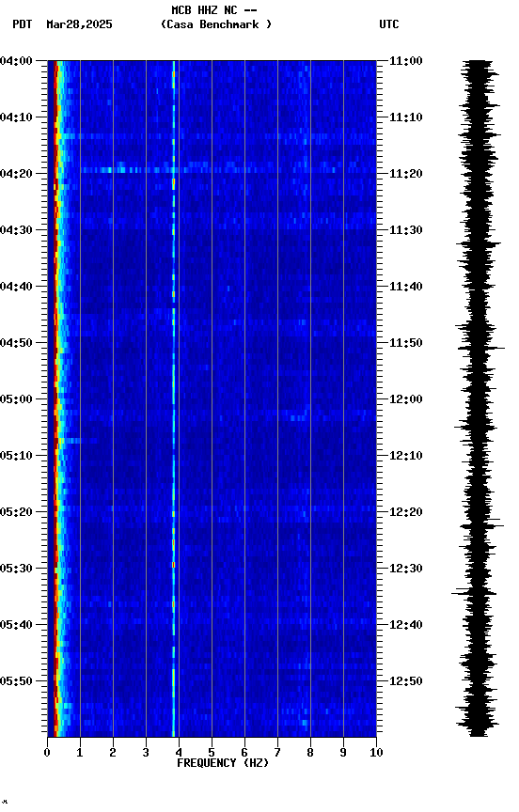This screenshot has height=812, width=519.
Task: Click the '11:10' UTC time label
Action: point(406,117)
